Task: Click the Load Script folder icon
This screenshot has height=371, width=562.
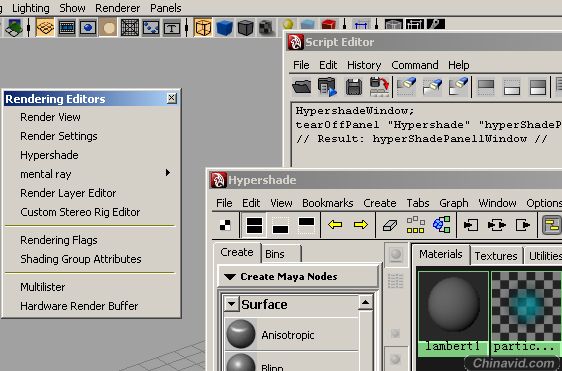Action: point(301,87)
